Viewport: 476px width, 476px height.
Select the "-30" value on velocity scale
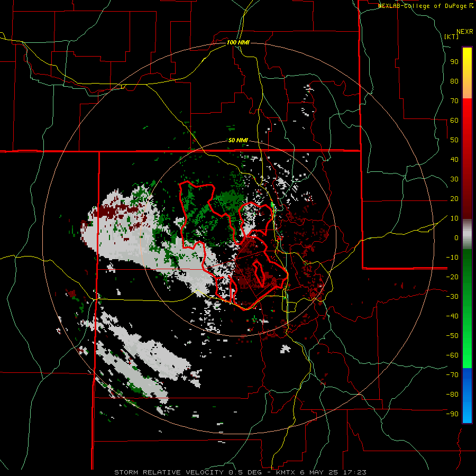pyautogui.click(x=452, y=297)
